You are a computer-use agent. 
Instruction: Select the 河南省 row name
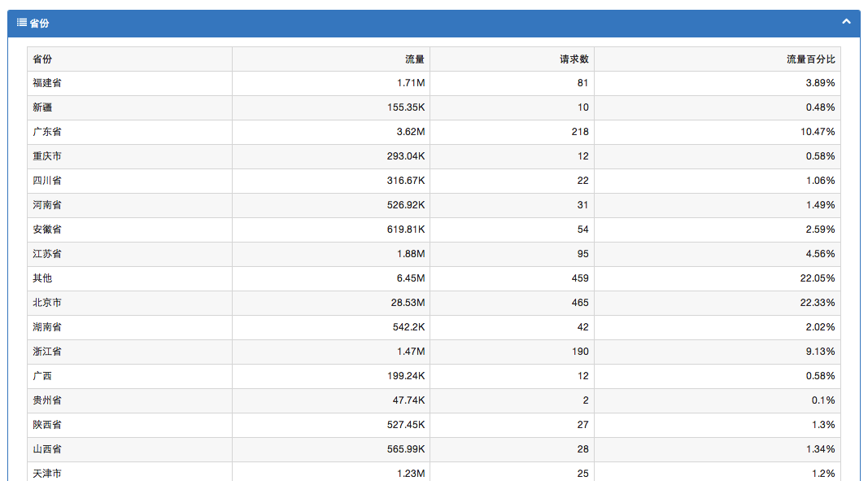[47, 205]
